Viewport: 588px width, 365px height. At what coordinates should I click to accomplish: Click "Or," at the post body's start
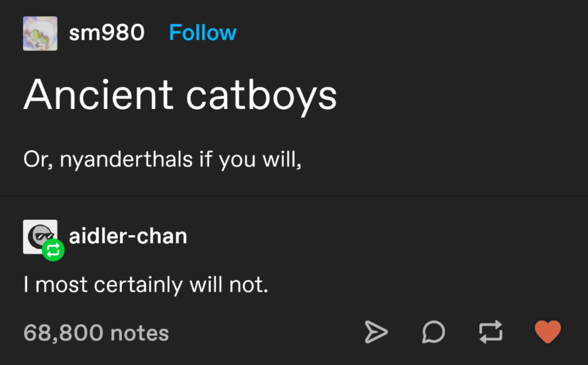click(x=38, y=159)
